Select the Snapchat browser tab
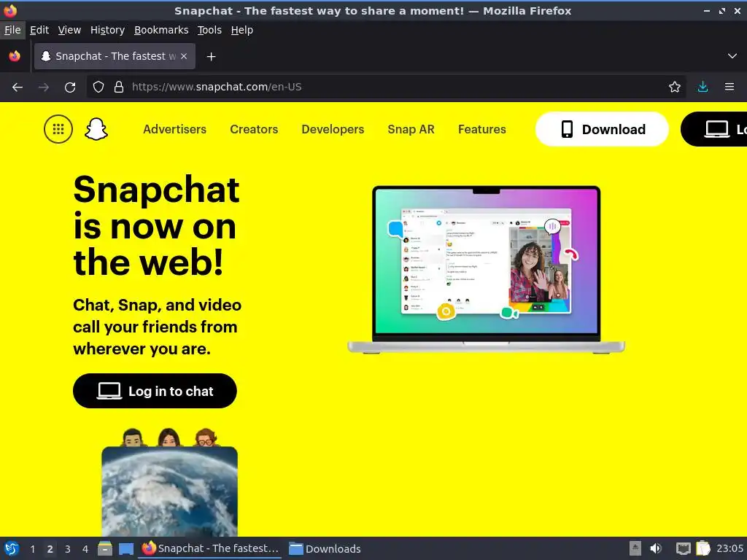 [115, 56]
